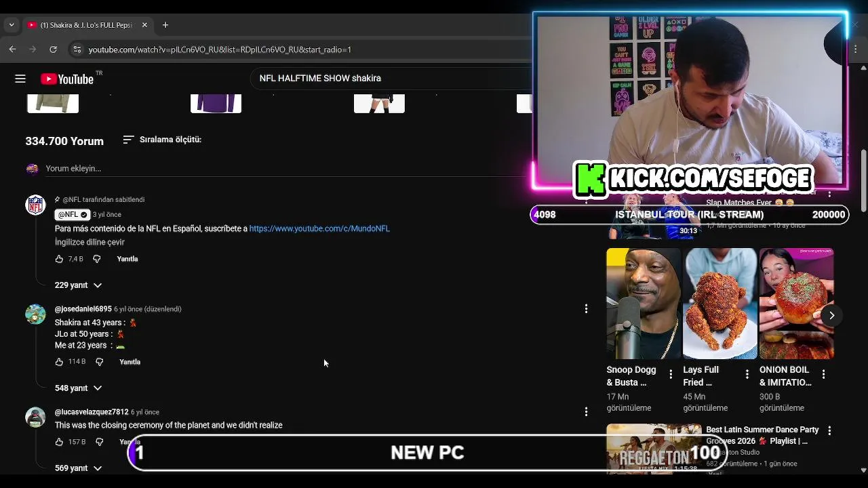This screenshot has height=488, width=868.
Task: Open the Reggaeton playlist video thumbnail
Action: (654, 449)
